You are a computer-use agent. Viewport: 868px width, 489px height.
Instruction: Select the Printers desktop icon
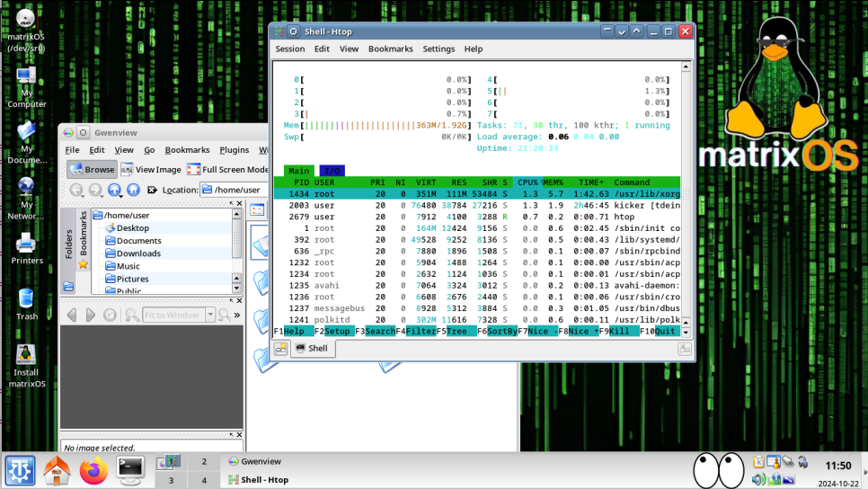[26, 249]
